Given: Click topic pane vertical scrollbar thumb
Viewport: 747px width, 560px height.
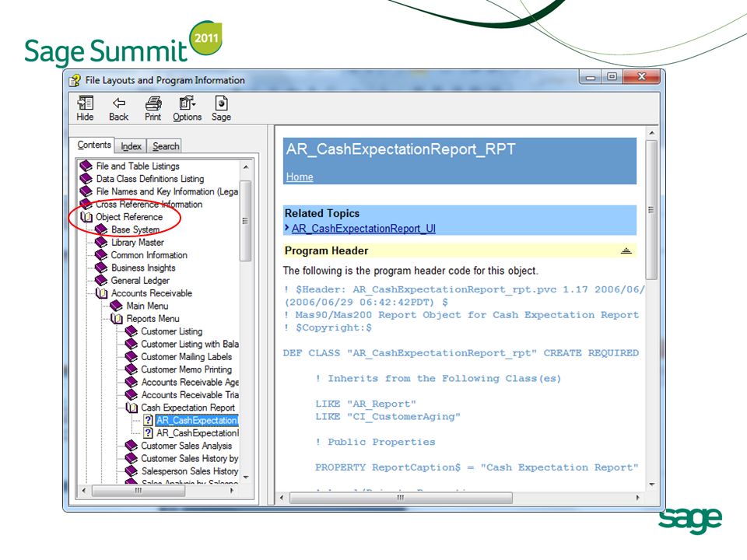Looking at the screenshot, I should (x=651, y=209).
